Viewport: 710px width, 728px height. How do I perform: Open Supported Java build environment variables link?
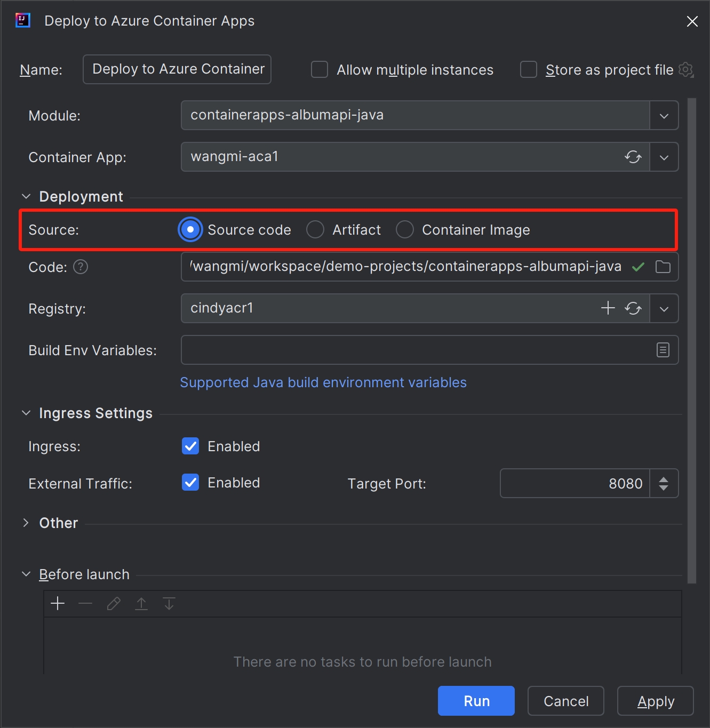[323, 382]
